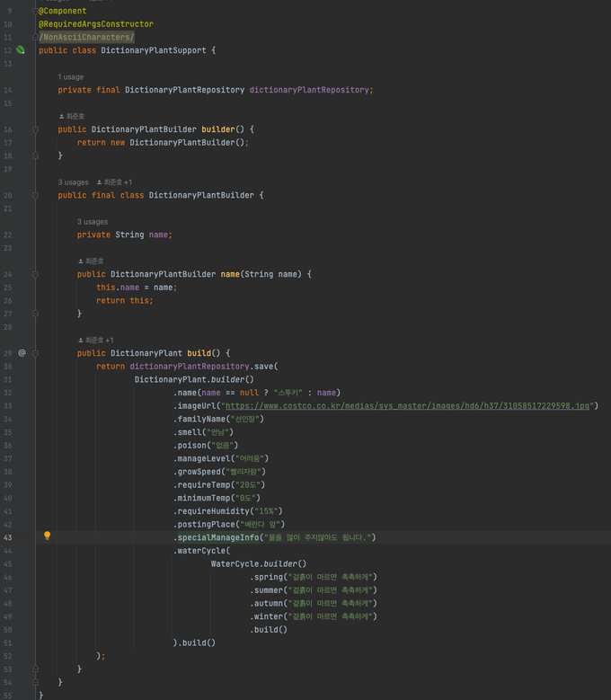Click the Spring bean gutter icon beside DictionaryPlantSupport
The width and height of the screenshot is (611, 700).
(x=21, y=50)
